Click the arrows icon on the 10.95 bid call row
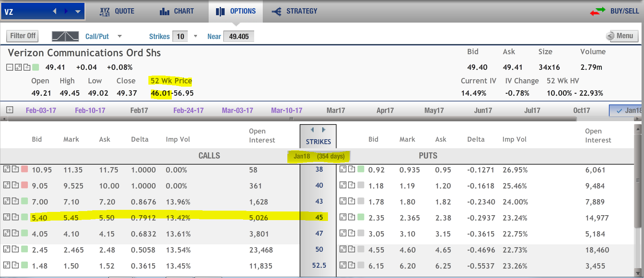 click(7, 169)
